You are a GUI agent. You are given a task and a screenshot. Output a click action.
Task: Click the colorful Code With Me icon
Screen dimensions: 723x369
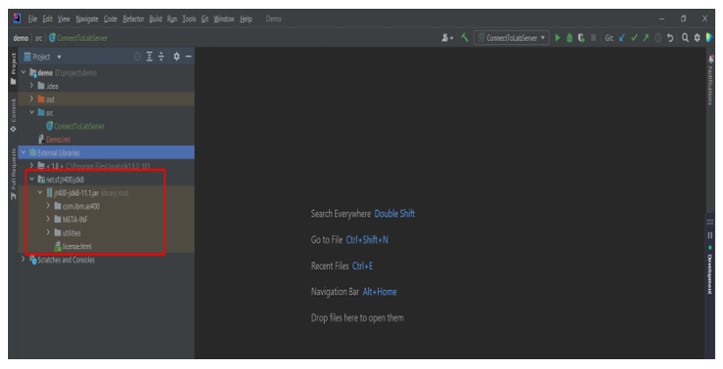point(709,38)
